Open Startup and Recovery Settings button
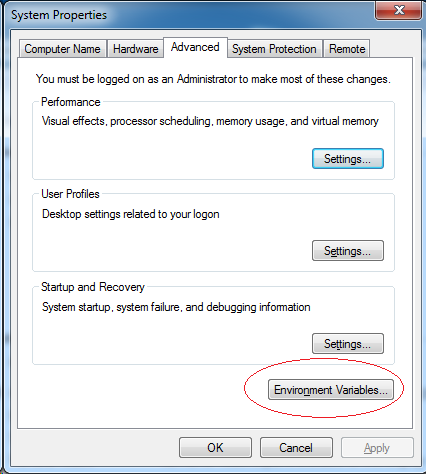426x474 pixels. click(x=348, y=343)
